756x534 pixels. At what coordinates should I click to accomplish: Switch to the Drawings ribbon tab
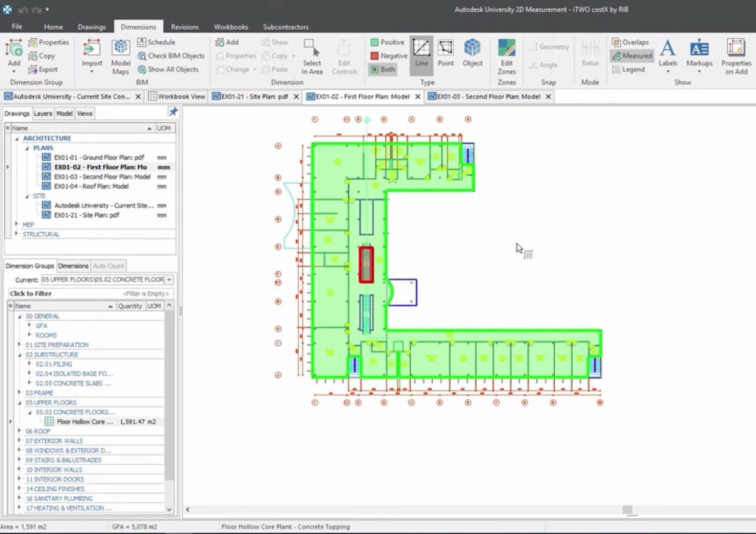tap(92, 27)
